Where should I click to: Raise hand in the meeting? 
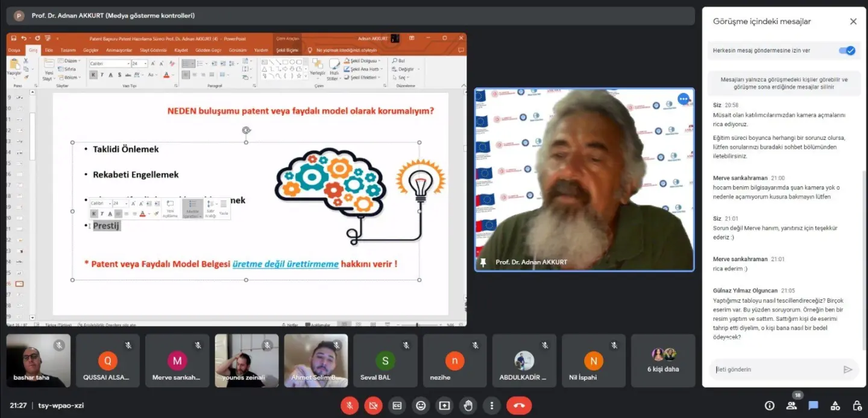tap(468, 405)
